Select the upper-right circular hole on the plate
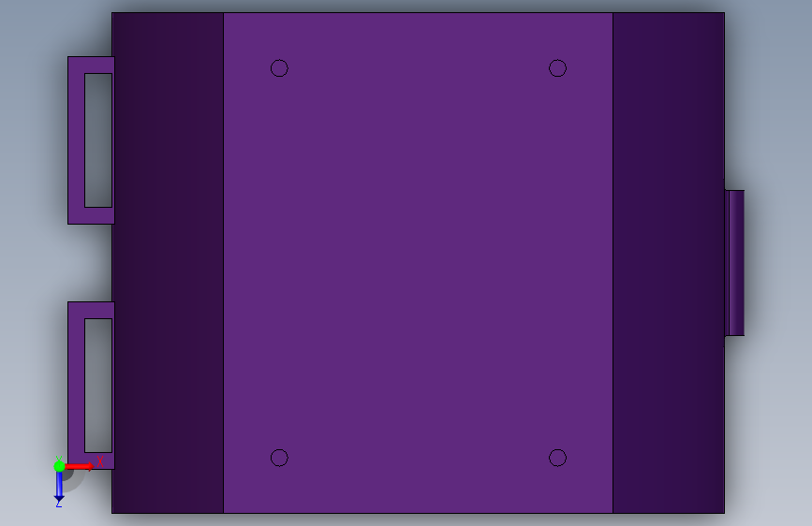812x526 pixels. [558, 68]
